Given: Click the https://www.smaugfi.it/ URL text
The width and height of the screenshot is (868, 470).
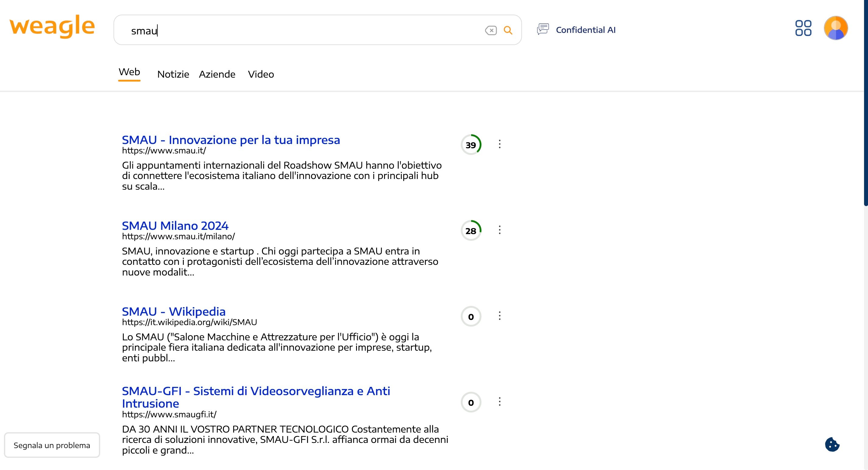Looking at the screenshot, I should pos(169,414).
